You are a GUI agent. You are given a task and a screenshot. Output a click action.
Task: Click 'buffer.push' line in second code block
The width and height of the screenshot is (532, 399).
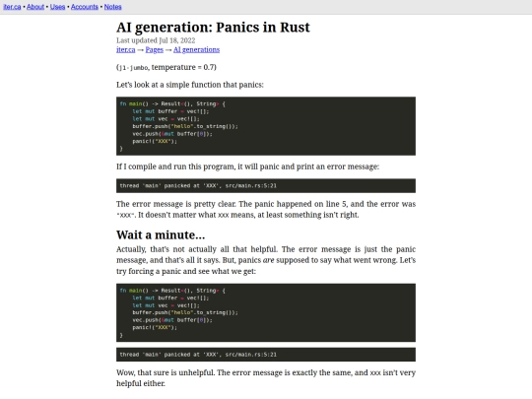point(185,312)
